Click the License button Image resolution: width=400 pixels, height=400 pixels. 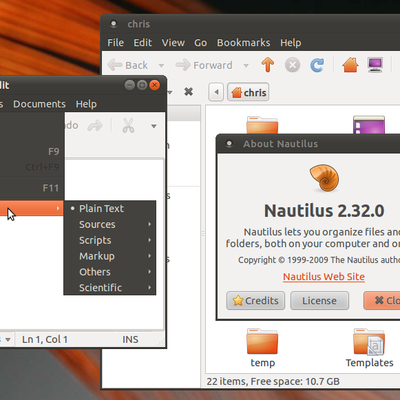[319, 301]
